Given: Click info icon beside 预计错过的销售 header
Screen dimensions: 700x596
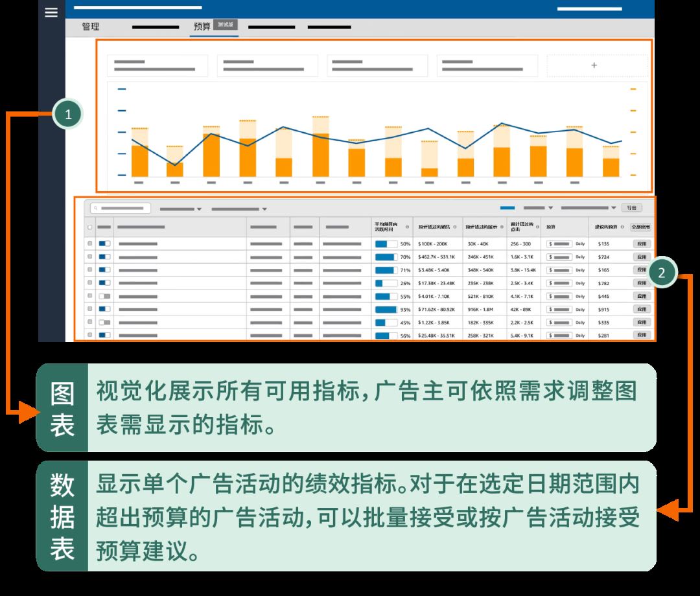Looking at the screenshot, I should pos(455,227).
